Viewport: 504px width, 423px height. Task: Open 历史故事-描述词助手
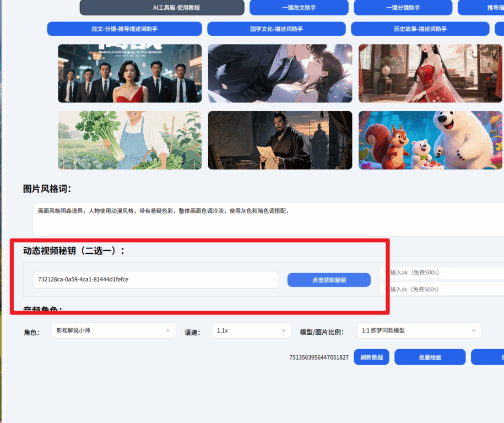coord(420,29)
